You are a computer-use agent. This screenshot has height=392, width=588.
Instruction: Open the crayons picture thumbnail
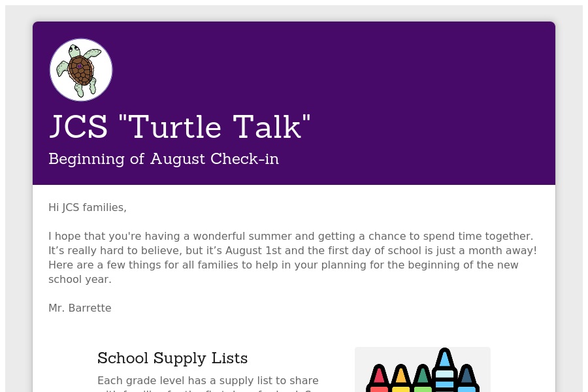[x=423, y=370]
